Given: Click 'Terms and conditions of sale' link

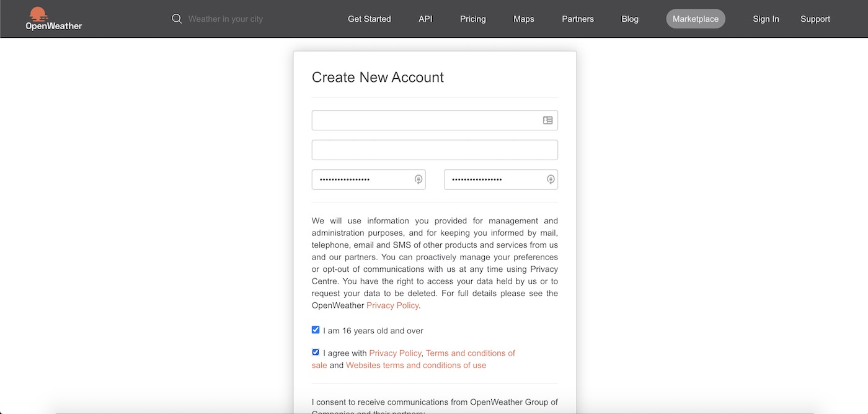Looking at the screenshot, I should click(x=470, y=353).
